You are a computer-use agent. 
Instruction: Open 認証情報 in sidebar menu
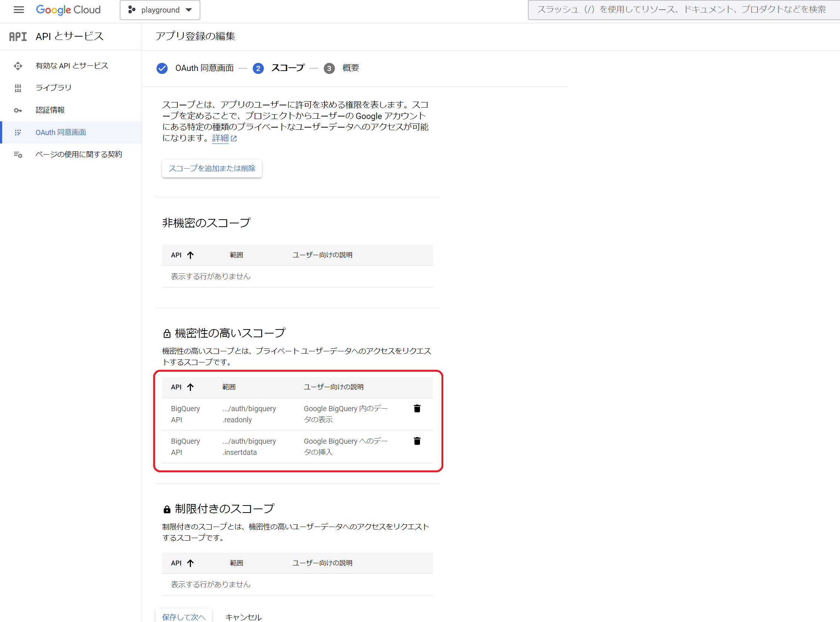coord(50,110)
